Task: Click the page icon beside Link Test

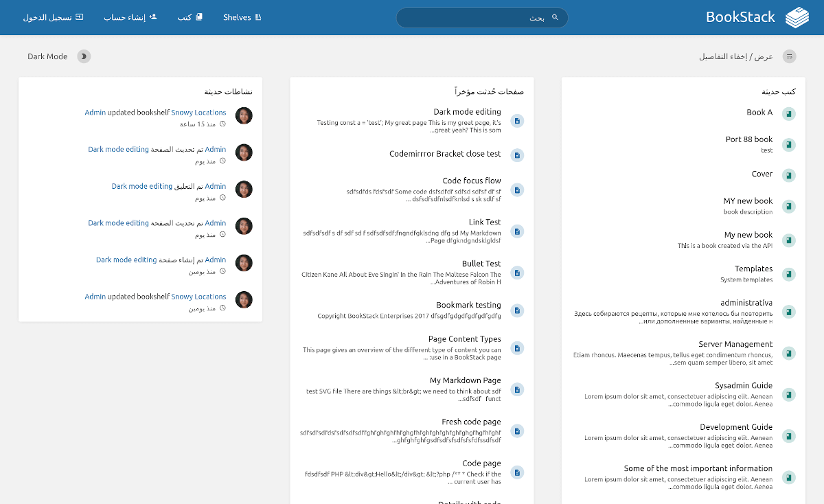Action: 517,231
